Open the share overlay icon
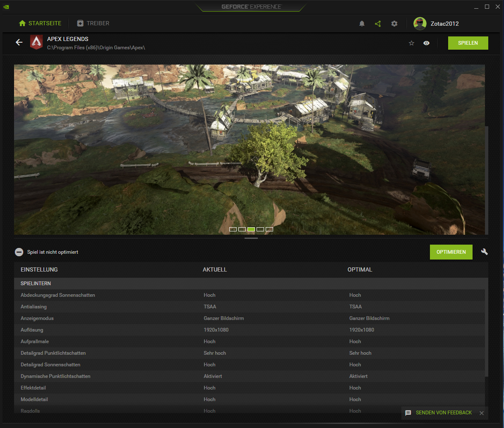 click(378, 24)
